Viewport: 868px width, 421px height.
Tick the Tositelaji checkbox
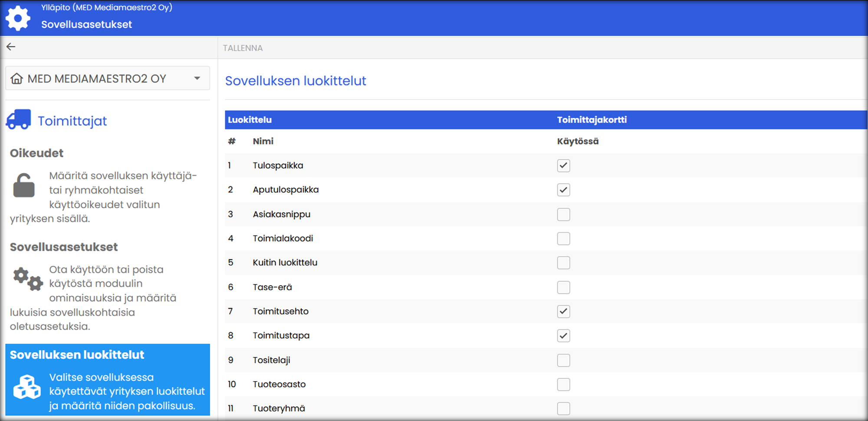[x=563, y=360]
